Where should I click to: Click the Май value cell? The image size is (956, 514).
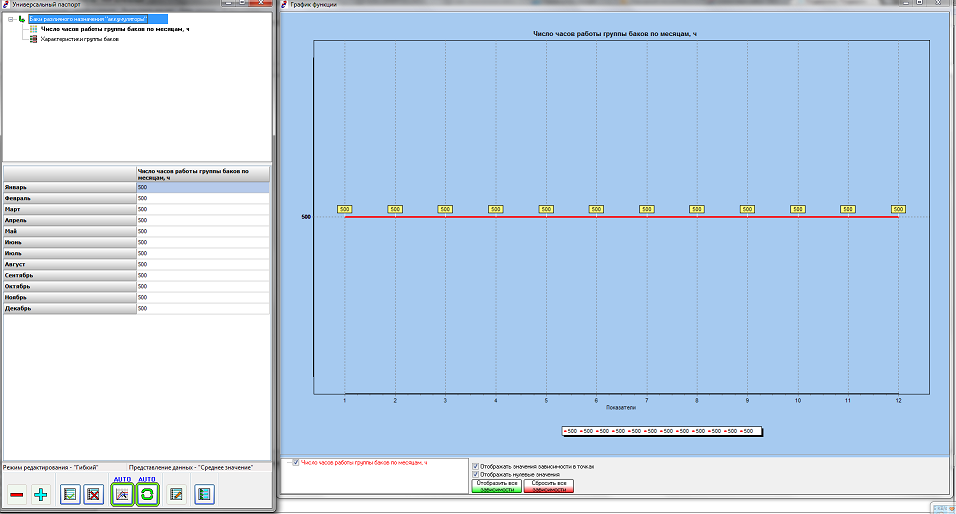202,232
